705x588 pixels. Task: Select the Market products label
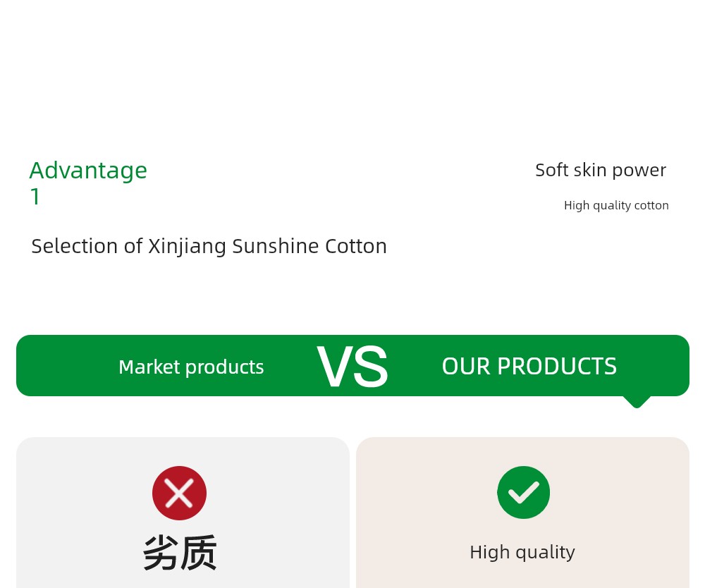click(191, 367)
